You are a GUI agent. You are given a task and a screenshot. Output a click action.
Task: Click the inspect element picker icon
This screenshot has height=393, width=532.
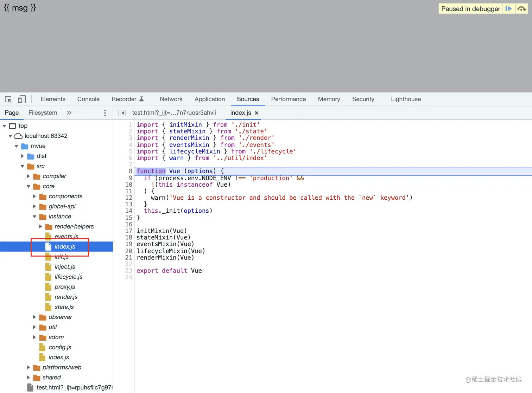[x=8, y=99]
